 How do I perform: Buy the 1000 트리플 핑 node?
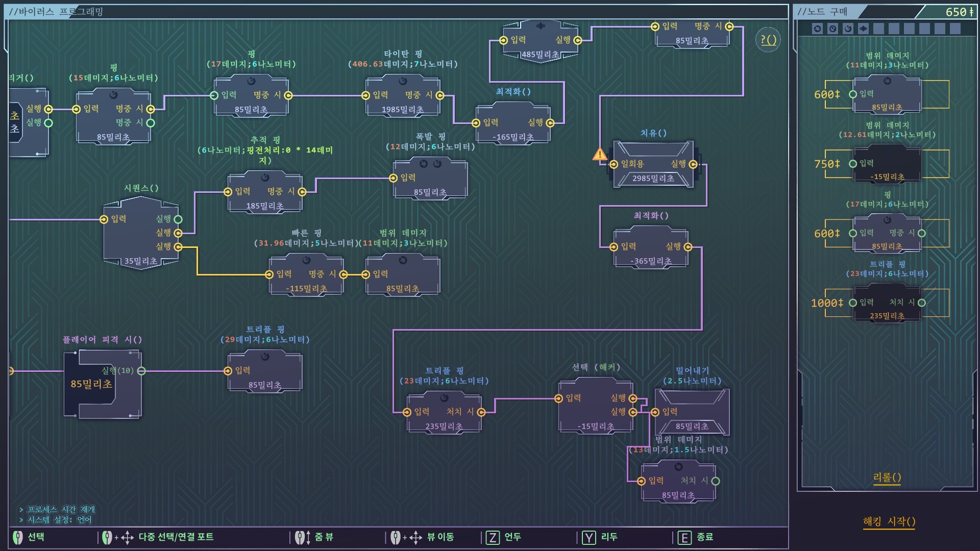pos(887,303)
